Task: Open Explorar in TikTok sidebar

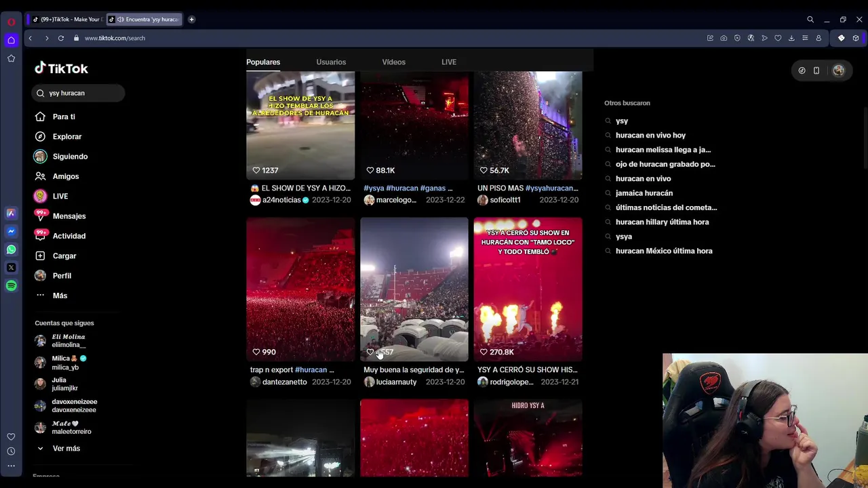Action: 67,136
